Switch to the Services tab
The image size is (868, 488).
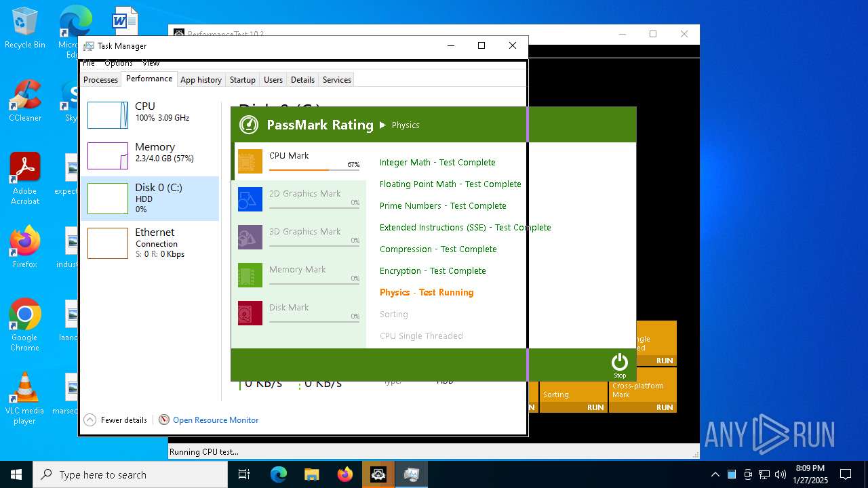pos(337,80)
